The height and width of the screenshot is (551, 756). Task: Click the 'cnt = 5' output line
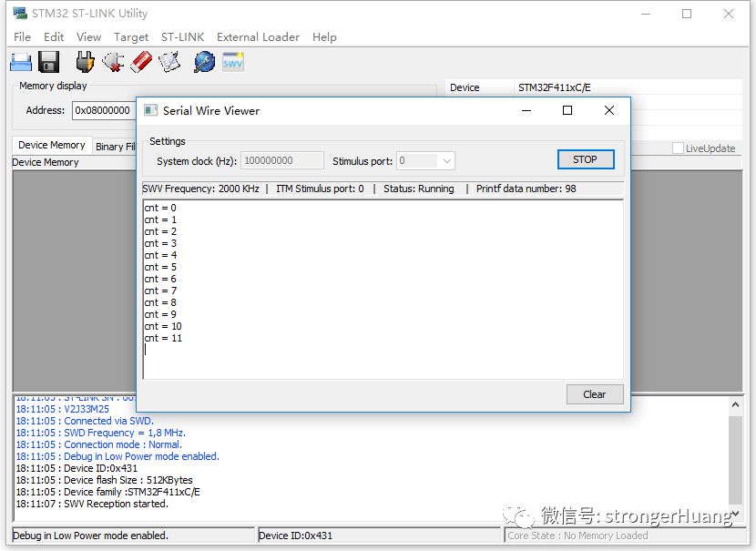[160, 267]
